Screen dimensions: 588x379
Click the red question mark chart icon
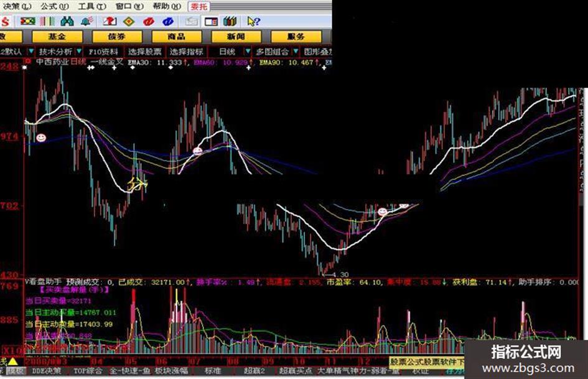click(110, 21)
